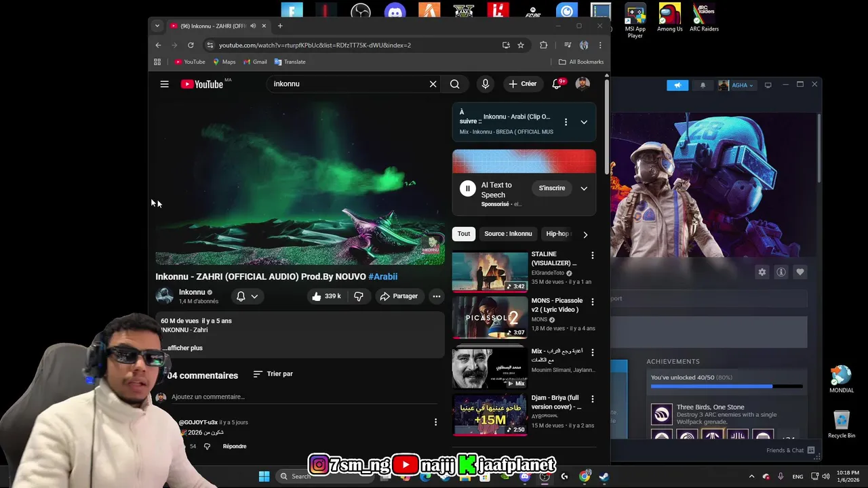Click the Chrome address bar URL
The image size is (868, 488).
315,45
